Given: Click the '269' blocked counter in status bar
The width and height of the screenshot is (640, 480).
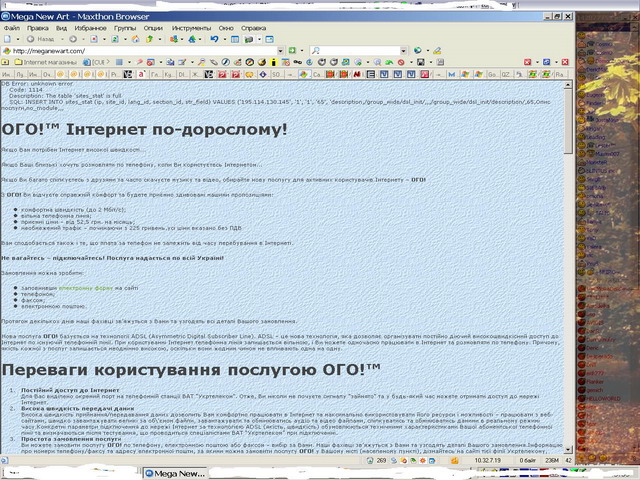Looking at the screenshot, I should click(381, 460).
